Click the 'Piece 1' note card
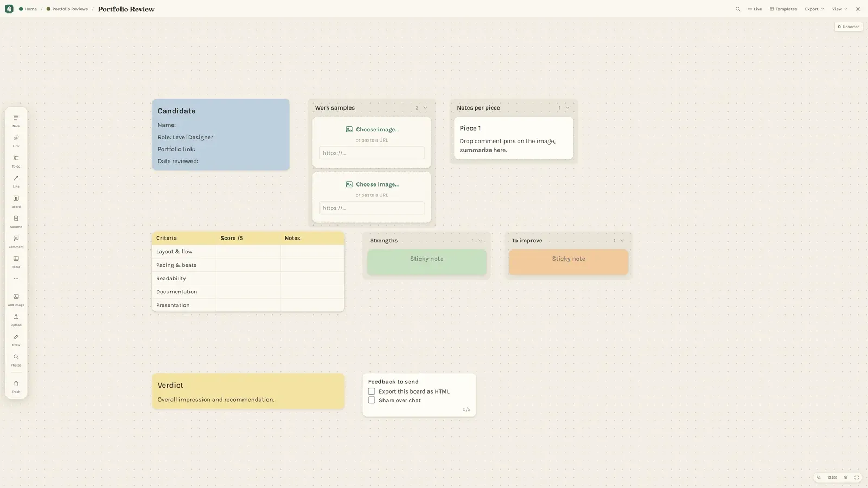The height and width of the screenshot is (488, 868). [x=513, y=138]
